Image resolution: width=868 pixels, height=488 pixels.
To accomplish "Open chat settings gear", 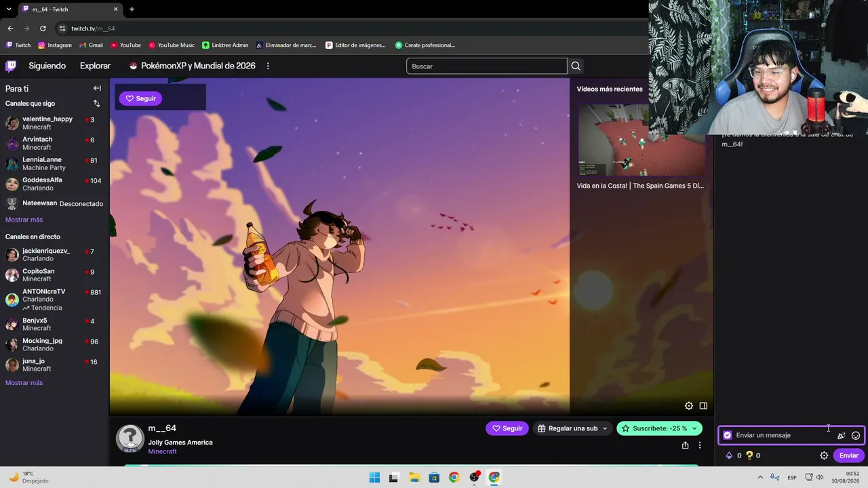I will [x=824, y=455].
